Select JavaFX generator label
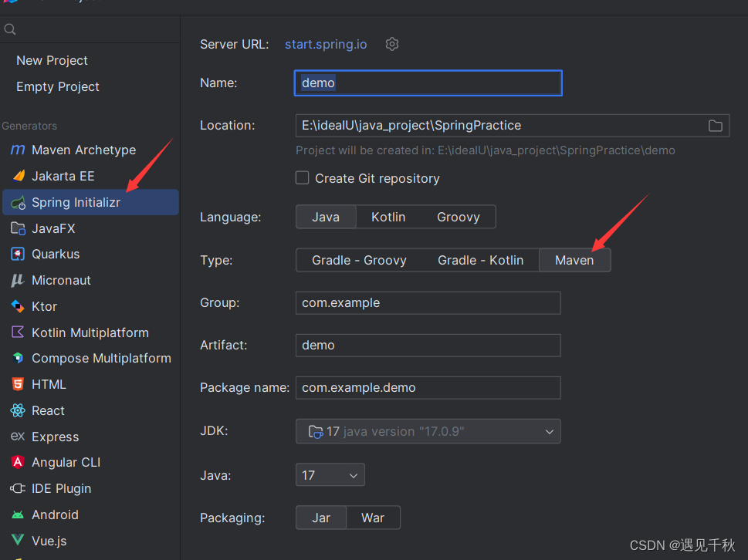 (53, 229)
